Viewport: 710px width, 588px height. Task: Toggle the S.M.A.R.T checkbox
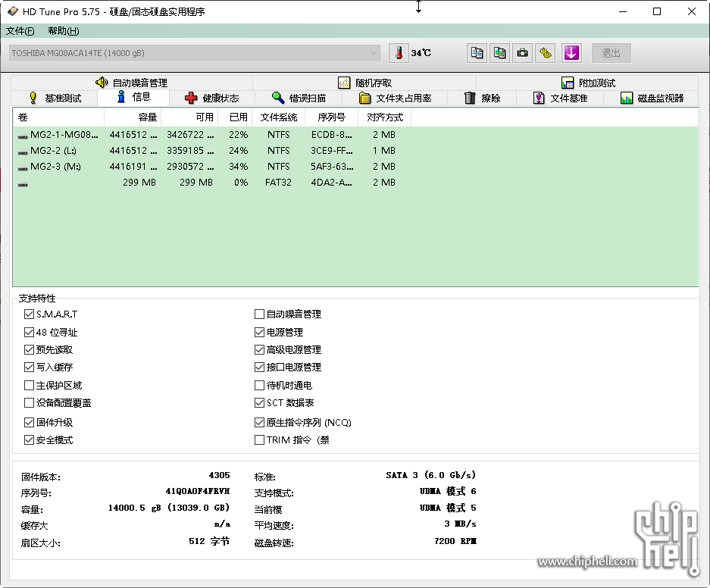pos(29,314)
